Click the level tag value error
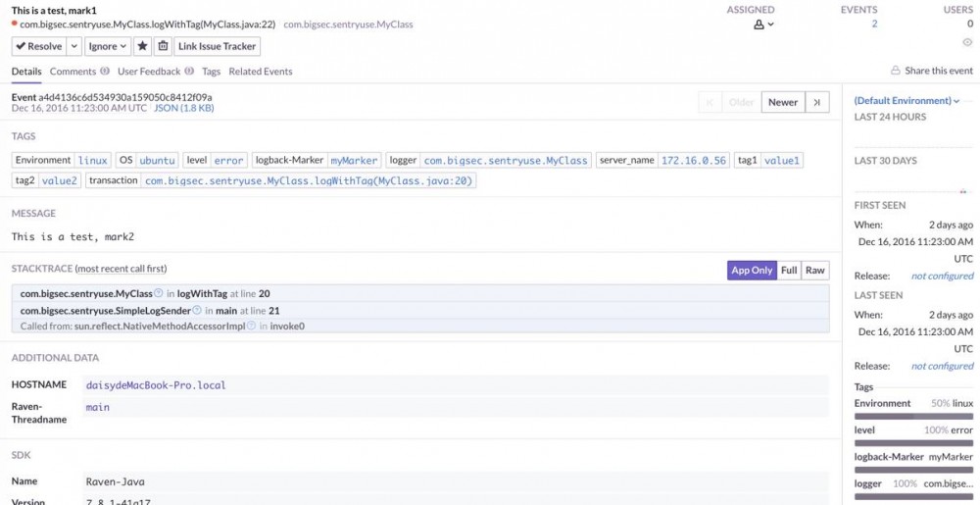 pos(228,161)
